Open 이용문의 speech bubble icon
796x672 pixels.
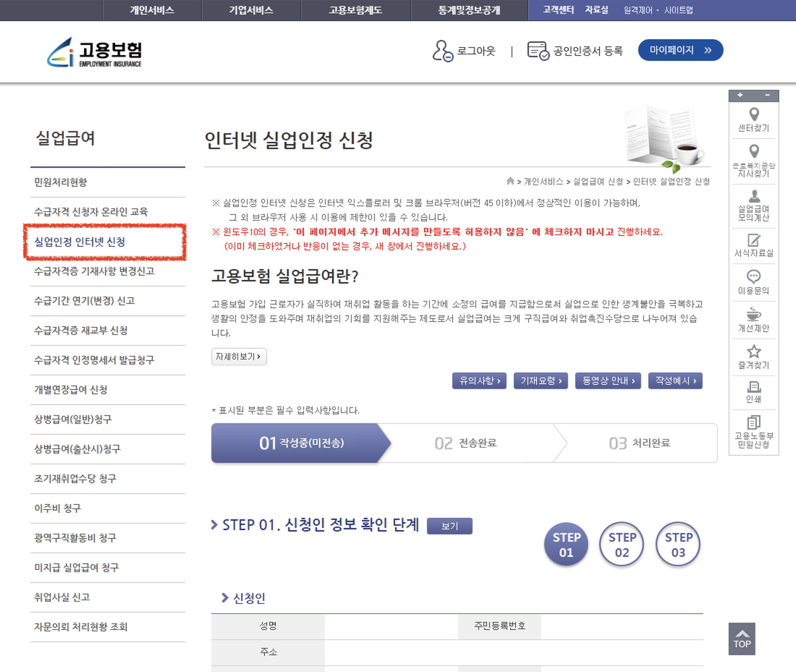(754, 276)
